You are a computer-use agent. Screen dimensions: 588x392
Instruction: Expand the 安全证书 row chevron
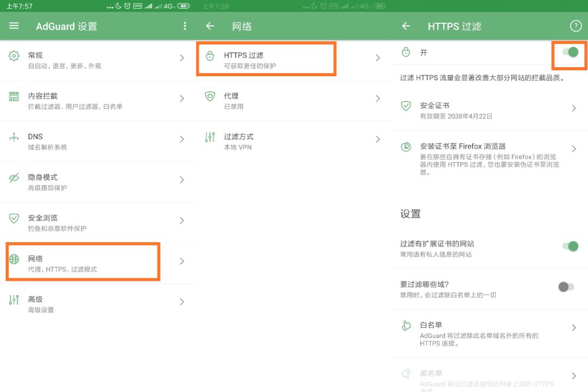[x=574, y=108]
